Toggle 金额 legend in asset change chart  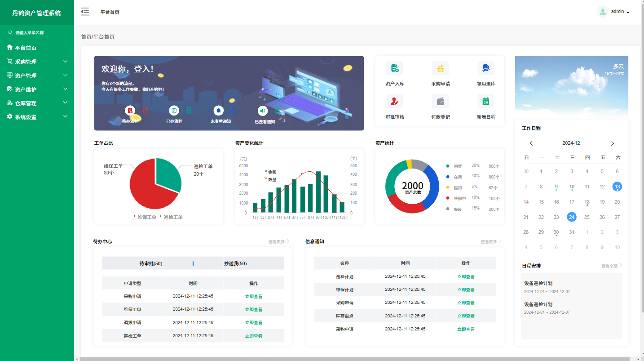(x=271, y=172)
